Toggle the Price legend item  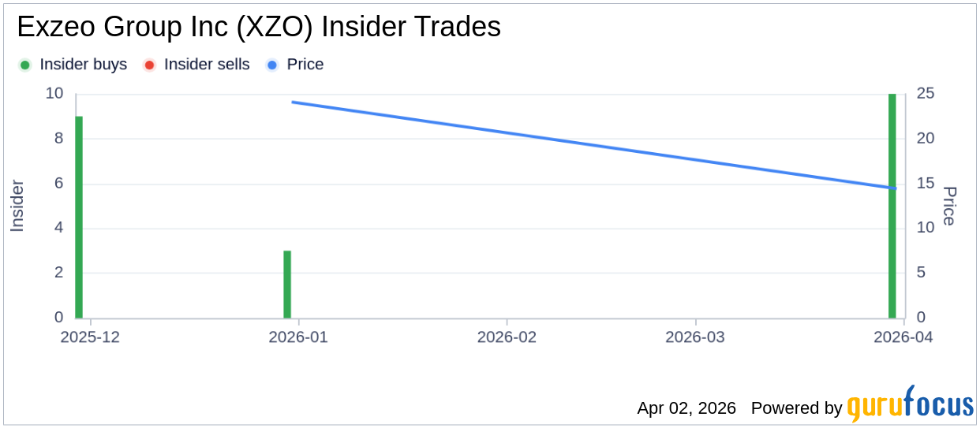(305, 65)
